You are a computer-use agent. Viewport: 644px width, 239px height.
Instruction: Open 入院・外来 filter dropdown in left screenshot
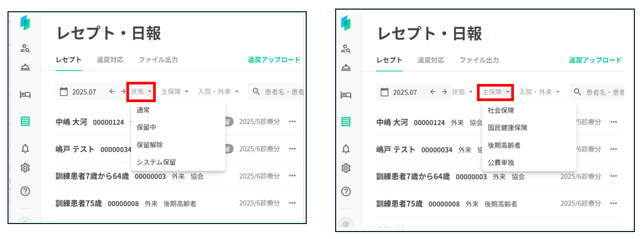218,91
